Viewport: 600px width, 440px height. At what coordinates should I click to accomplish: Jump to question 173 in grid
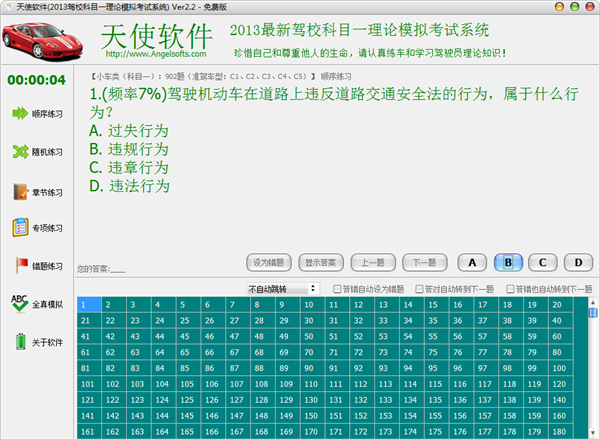pos(387,432)
